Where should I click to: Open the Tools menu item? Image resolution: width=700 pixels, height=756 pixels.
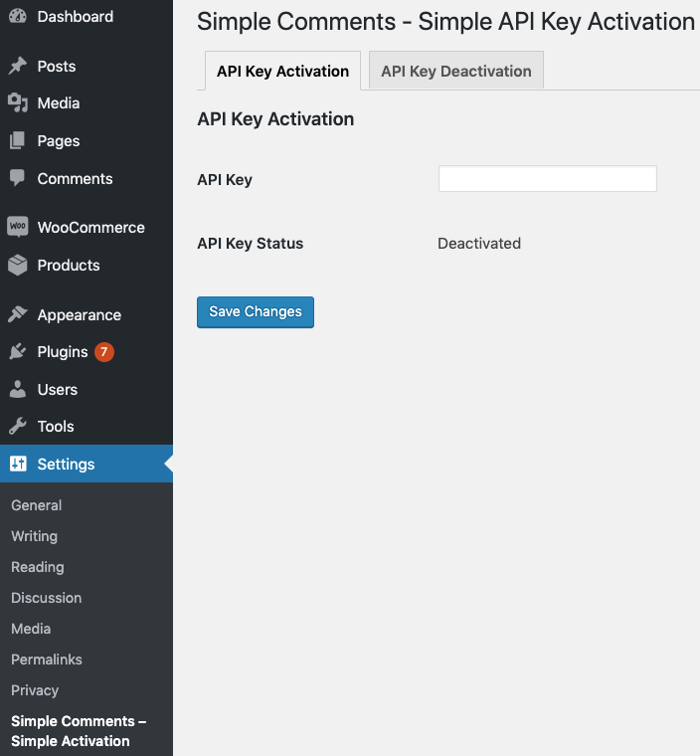[x=87, y=426]
